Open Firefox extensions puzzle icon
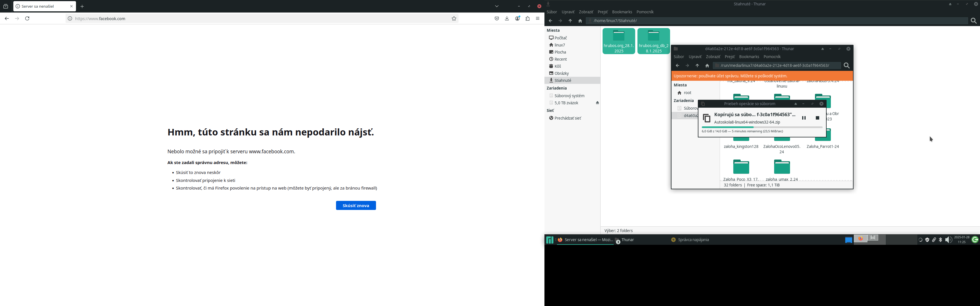 528,19
